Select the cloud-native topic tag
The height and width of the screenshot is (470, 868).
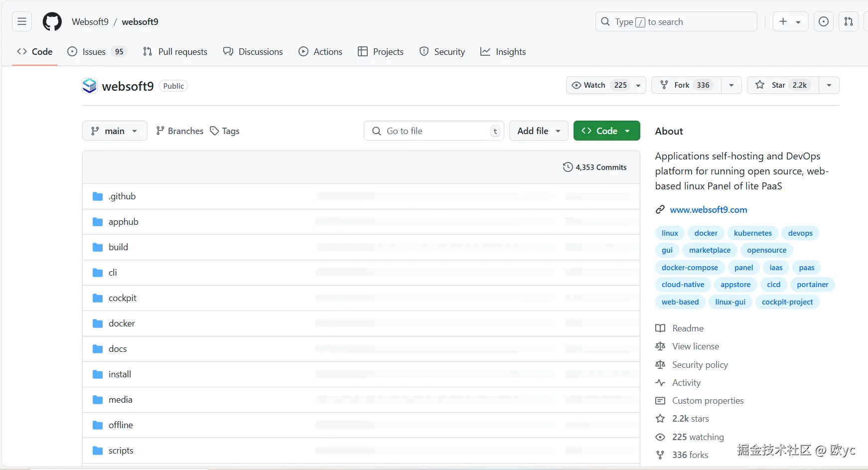[x=683, y=285]
